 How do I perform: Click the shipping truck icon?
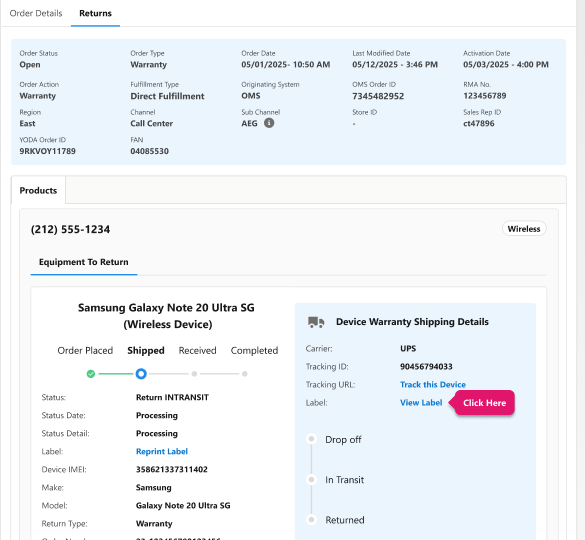316,322
